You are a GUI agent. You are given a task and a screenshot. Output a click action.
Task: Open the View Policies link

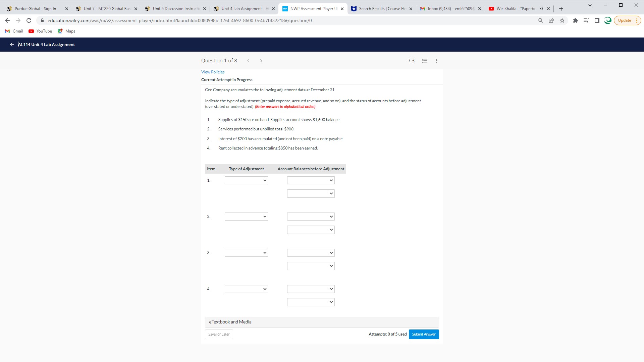(213, 72)
